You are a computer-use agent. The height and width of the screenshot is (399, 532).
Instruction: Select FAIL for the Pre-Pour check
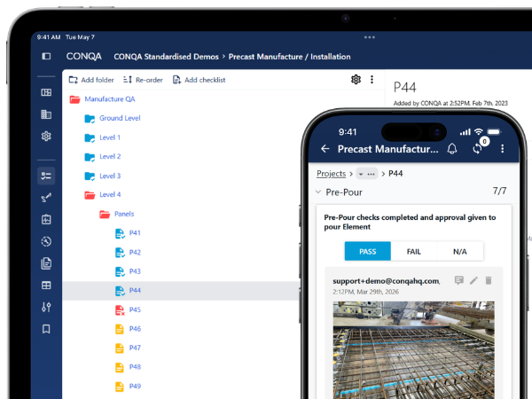(413, 252)
